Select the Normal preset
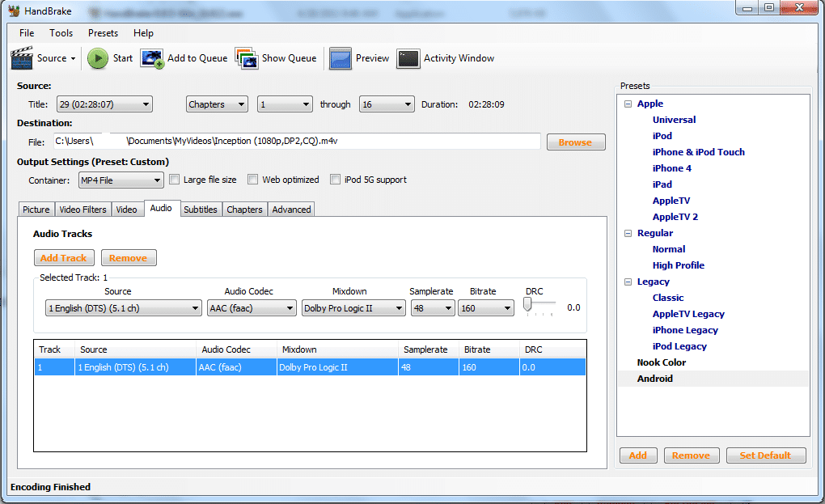The height and width of the screenshot is (504, 825). click(669, 249)
